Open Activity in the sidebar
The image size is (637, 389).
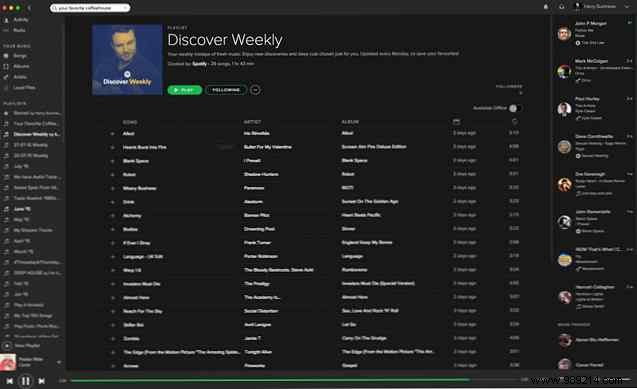(21, 19)
